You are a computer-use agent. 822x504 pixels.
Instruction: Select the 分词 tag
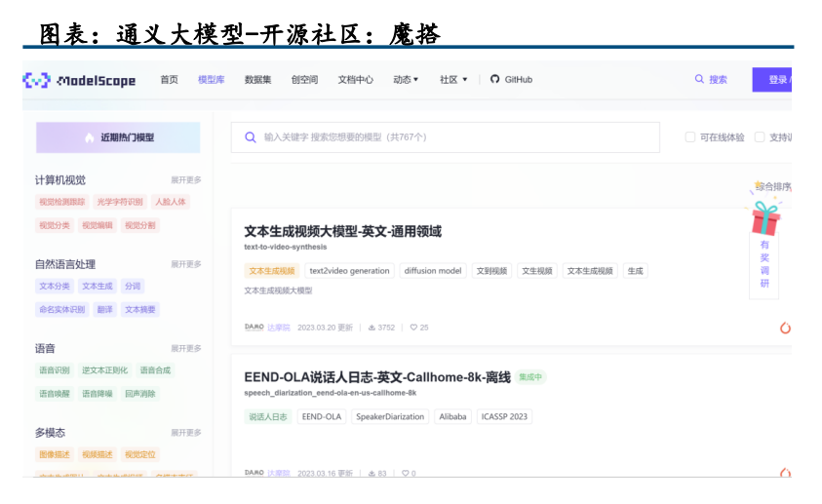(133, 286)
